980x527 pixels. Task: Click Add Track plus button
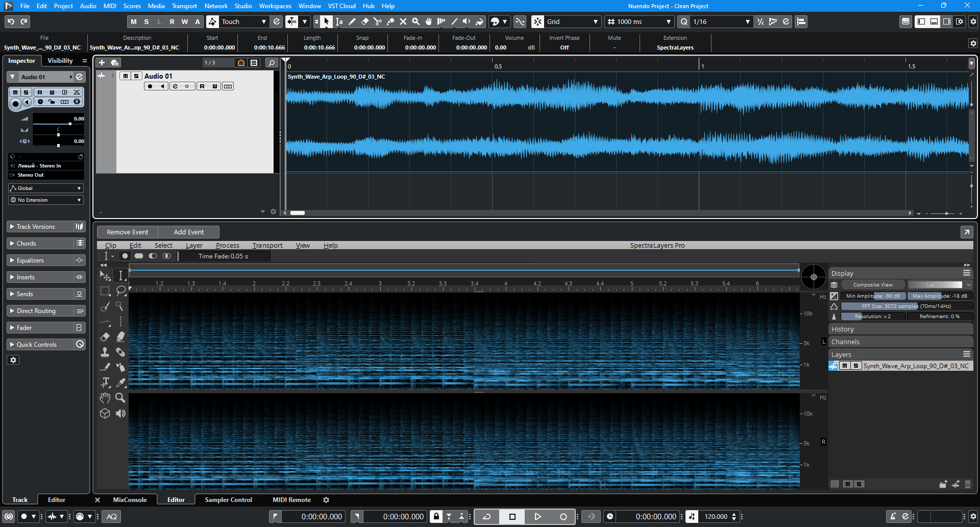click(102, 62)
